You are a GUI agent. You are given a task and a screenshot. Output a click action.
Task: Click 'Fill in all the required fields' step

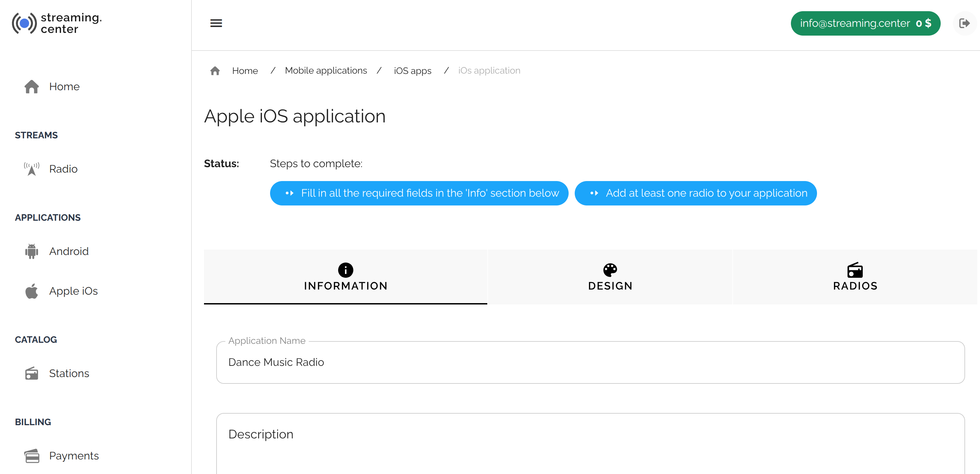[419, 193]
